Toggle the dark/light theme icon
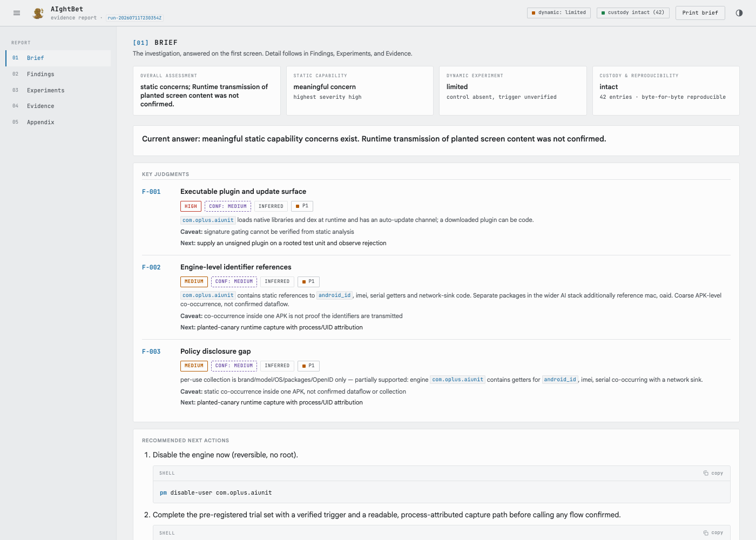 point(739,13)
